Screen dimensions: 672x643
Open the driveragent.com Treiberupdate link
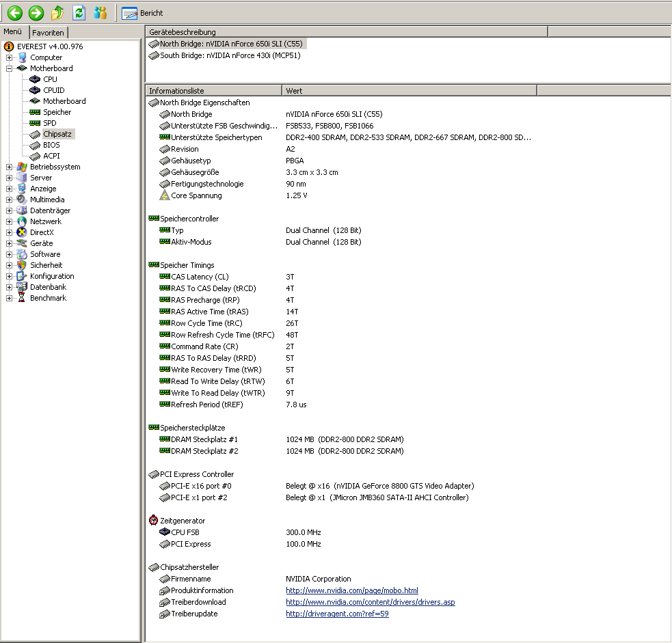click(337, 614)
